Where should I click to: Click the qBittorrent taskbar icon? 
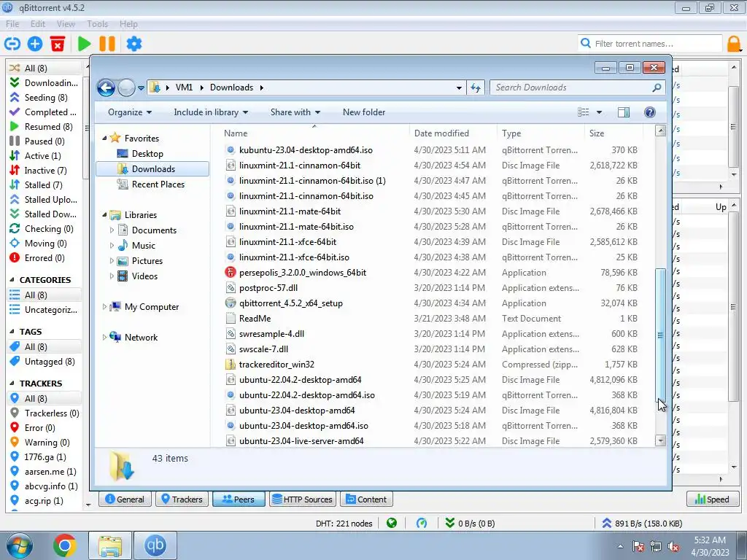tap(155, 545)
